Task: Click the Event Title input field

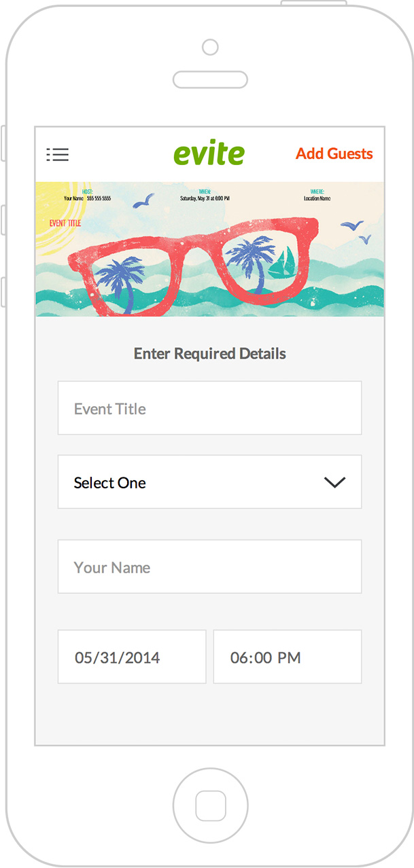Action: 209,408
